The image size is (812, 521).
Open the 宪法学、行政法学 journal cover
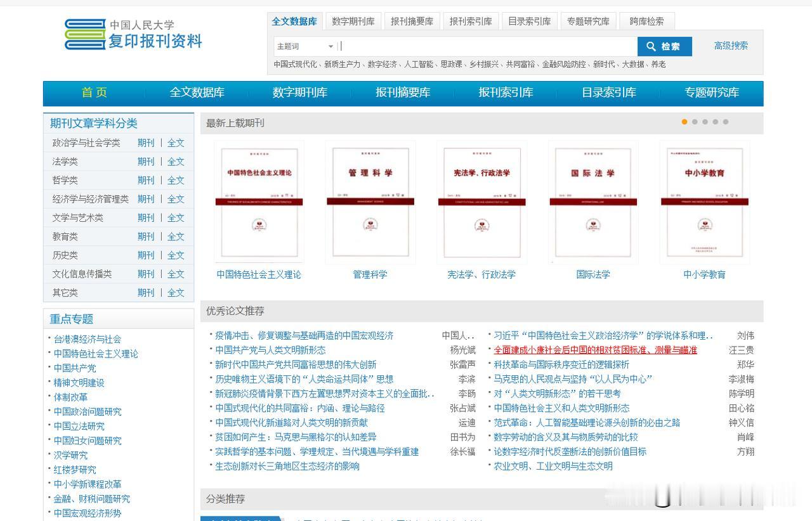click(481, 202)
